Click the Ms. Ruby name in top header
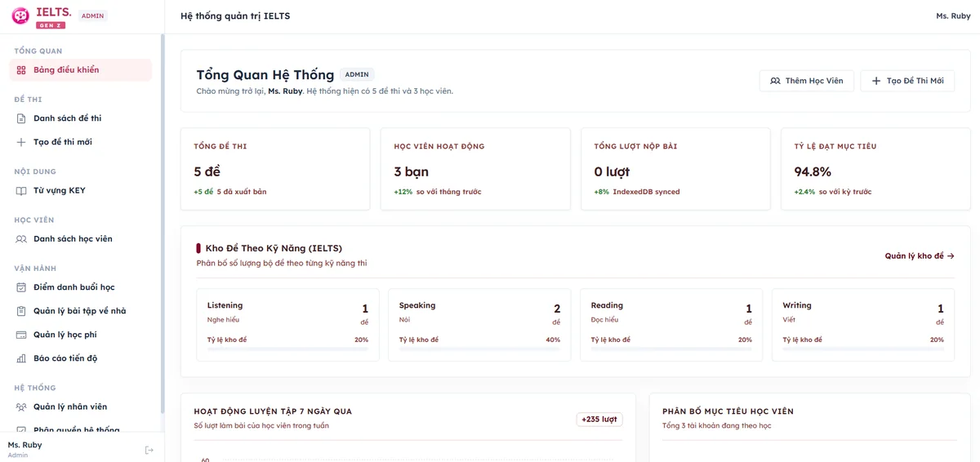This screenshot has height=462, width=980. (953, 16)
